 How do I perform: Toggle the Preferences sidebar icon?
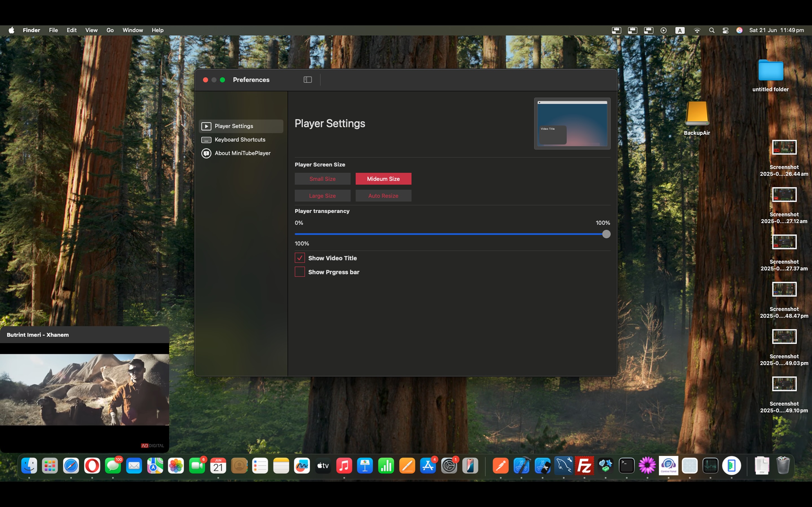point(307,80)
